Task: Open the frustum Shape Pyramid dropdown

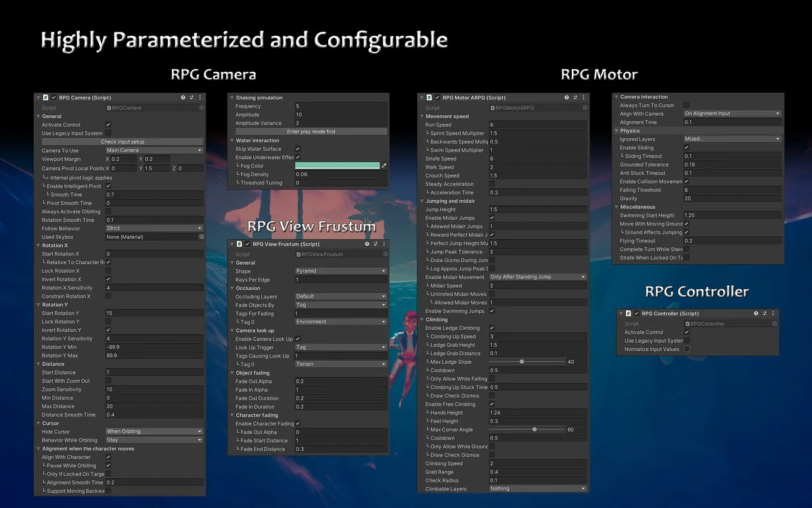Action: [341, 271]
